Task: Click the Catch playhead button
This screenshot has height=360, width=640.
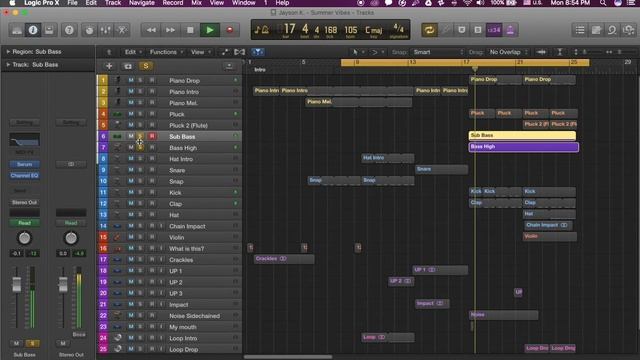Action: [x=258, y=52]
